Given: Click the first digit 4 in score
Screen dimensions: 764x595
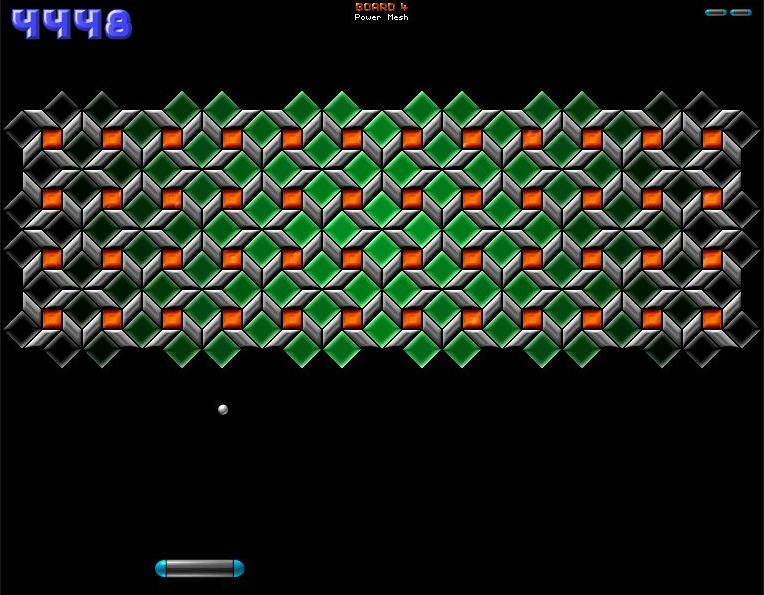Looking at the screenshot, I should coord(26,24).
